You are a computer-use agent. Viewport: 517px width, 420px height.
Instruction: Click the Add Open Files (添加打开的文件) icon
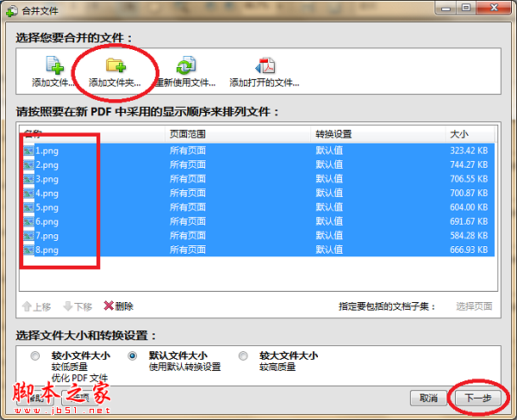pyautogui.click(x=265, y=65)
